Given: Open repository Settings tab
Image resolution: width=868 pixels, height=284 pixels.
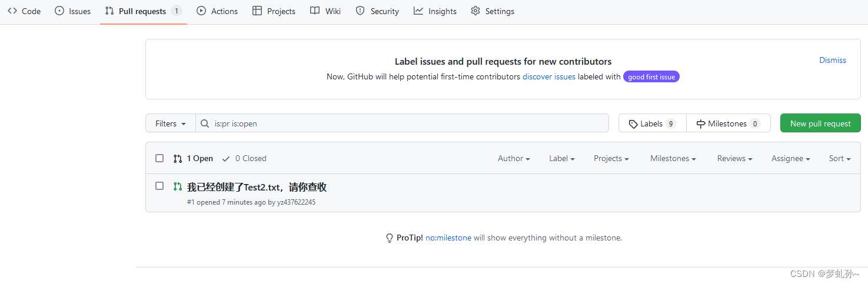Looking at the screenshot, I should [493, 11].
